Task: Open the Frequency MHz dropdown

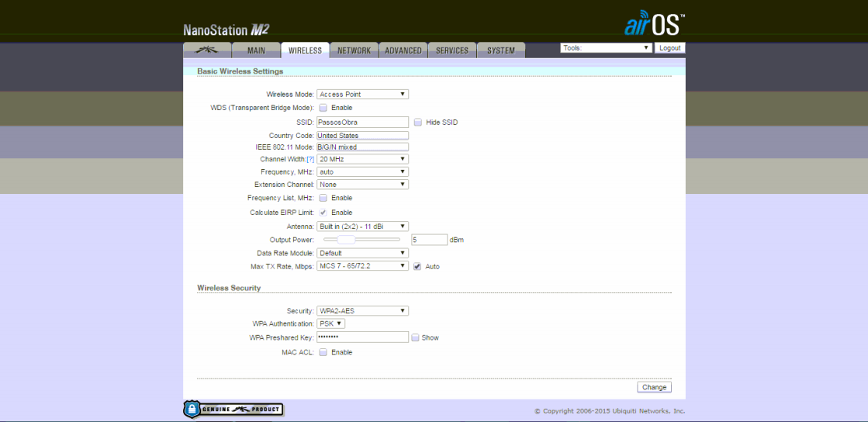Action: (x=362, y=171)
